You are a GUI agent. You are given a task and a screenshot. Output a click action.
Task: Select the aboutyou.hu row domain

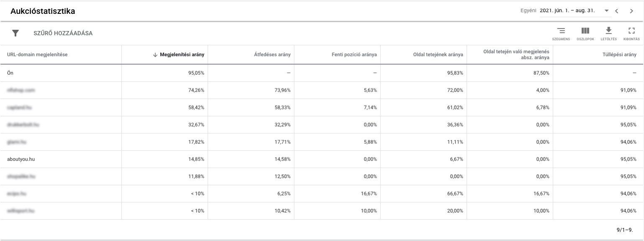point(21,159)
